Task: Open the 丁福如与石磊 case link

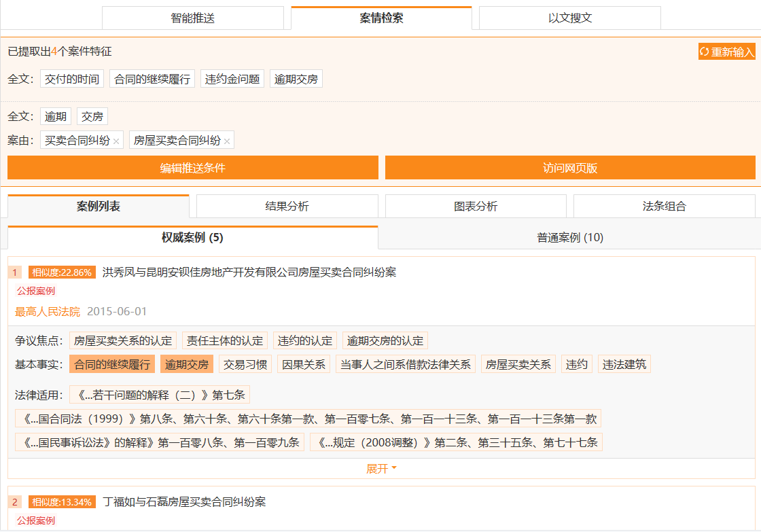Action: coord(183,502)
